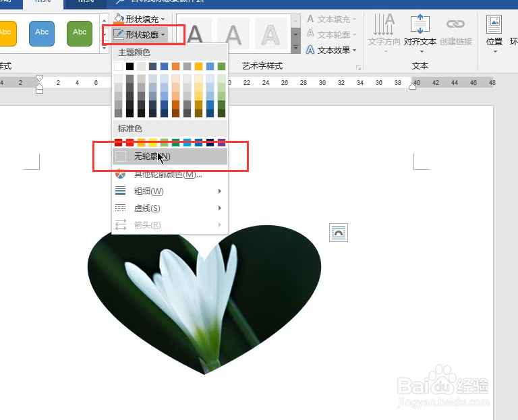Pick green theme color in top row
This screenshot has height=420, width=518.
click(222, 66)
